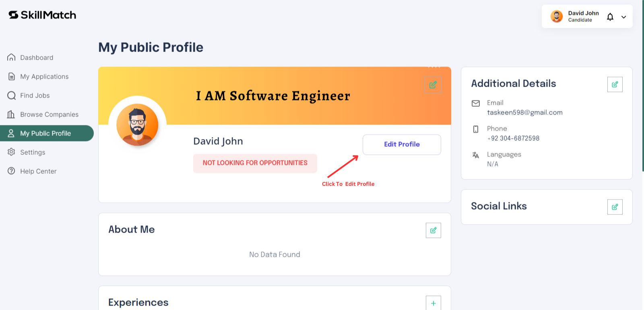Screen dimensions: 644x310
Task: Click the Email envelope icon
Action: coord(476,103)
